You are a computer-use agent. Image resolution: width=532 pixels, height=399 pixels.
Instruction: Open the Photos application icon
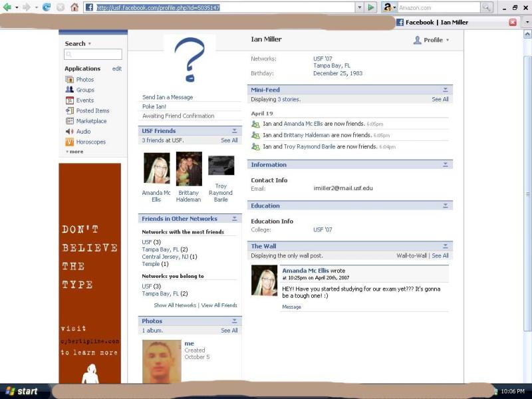tap(70, 79)
